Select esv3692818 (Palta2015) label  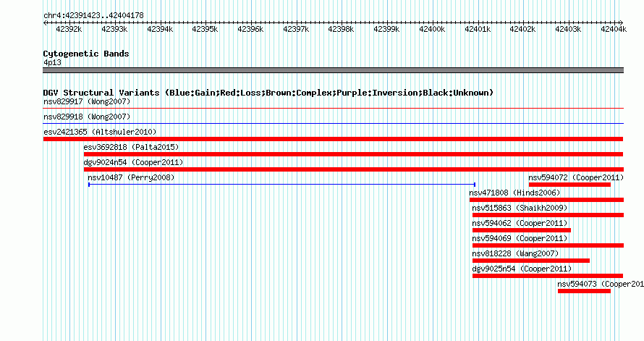pos(131,147)
